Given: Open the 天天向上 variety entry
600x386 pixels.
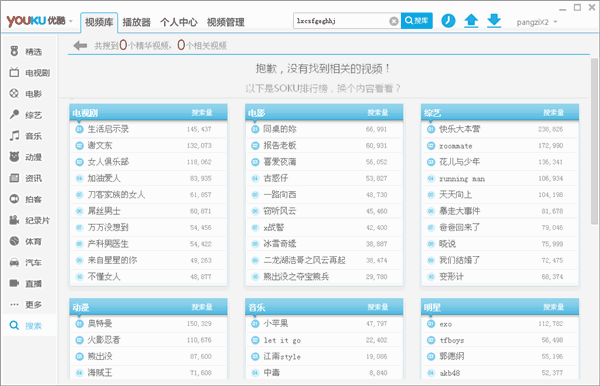Looking at the screenshot, I should point(455,194).
